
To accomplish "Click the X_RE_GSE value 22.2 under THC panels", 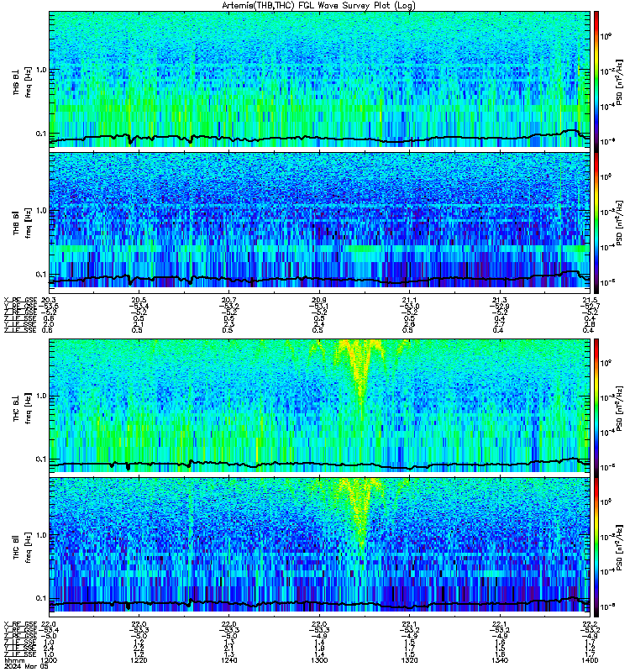I will click(x=591, y=624).
